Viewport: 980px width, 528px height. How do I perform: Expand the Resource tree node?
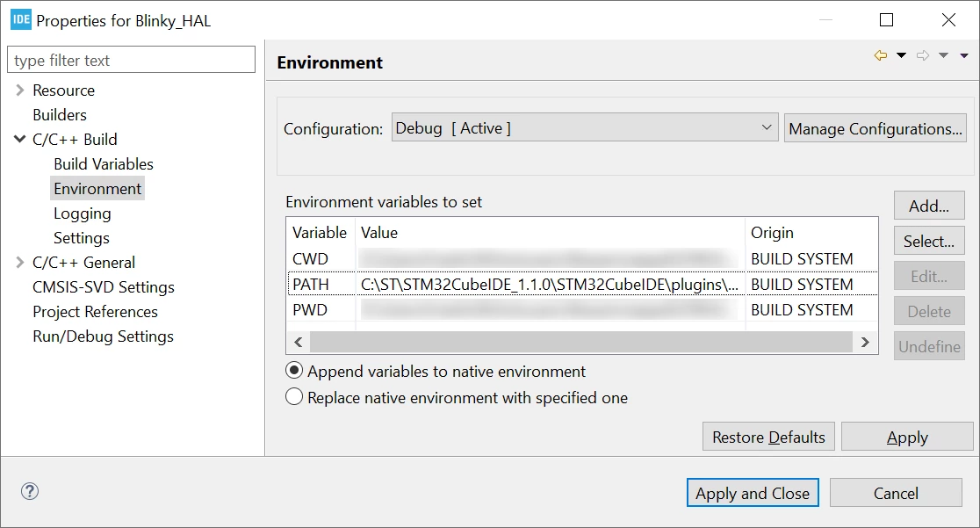pos(19,90)
